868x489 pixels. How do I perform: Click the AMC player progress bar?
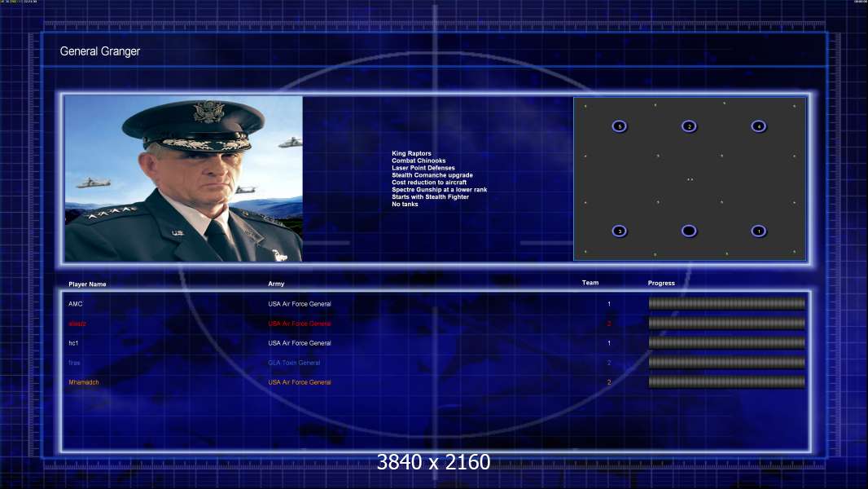click(x=727, y=303)
